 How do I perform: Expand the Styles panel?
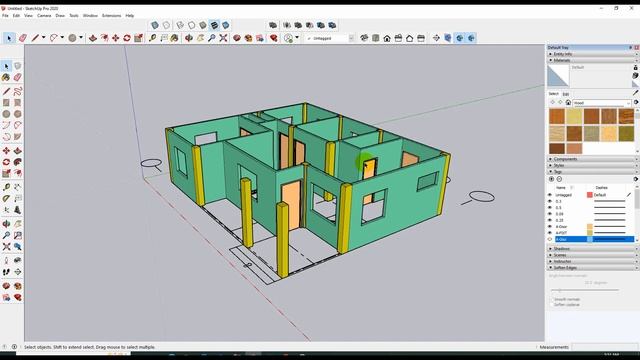point(593,165)
